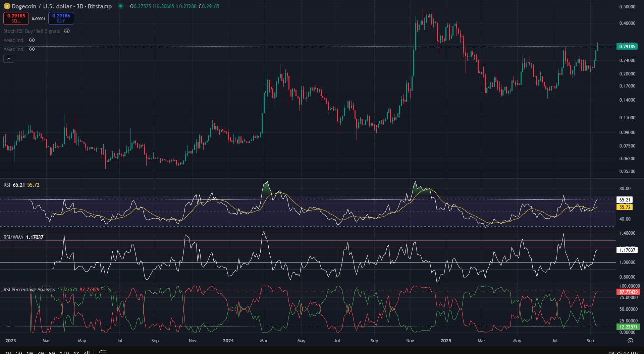Select the YTD time range
Screen dimensions: 644x354
tap(64, 352)
